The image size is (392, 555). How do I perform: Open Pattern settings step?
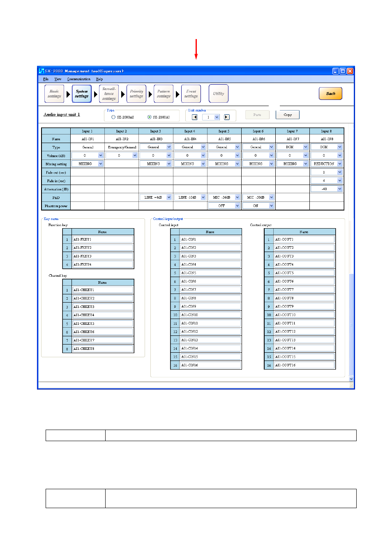[x=164, y=94]
